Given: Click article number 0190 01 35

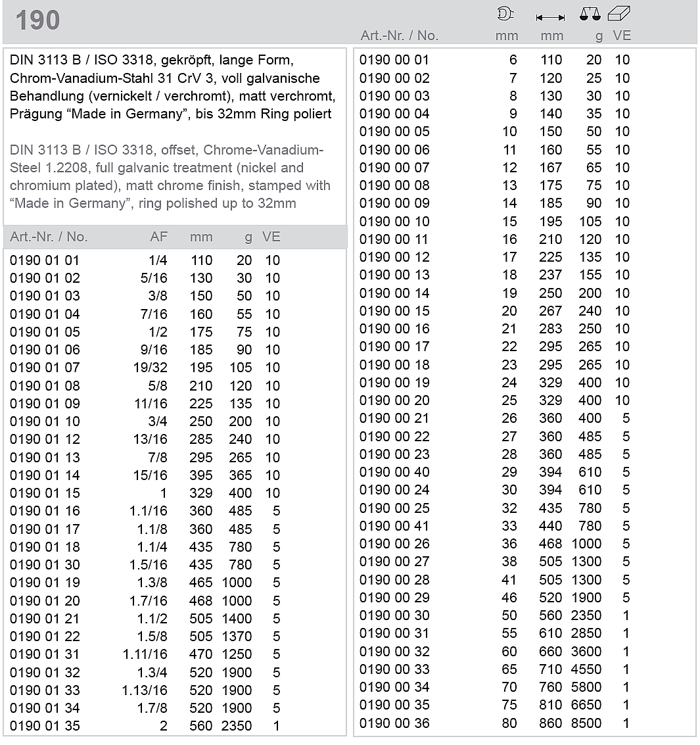Looking at the screenshot, I should pos(45,726).
